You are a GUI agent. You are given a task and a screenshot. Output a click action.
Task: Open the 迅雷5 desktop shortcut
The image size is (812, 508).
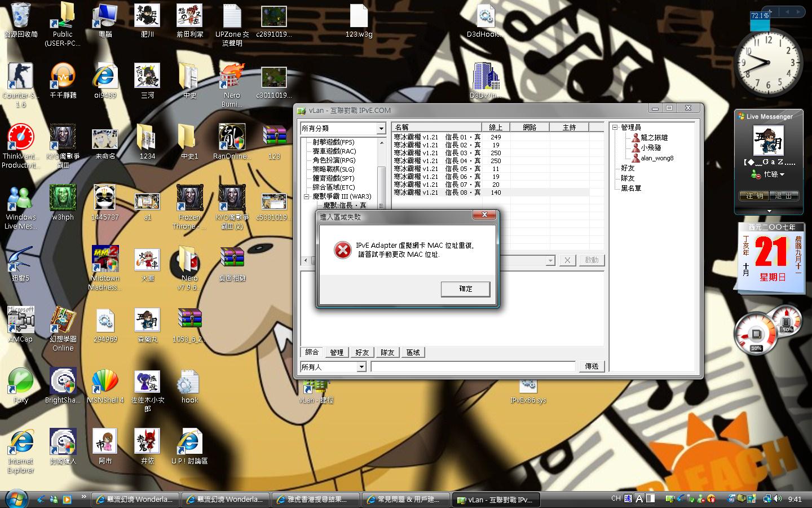(x=21, y=264)
